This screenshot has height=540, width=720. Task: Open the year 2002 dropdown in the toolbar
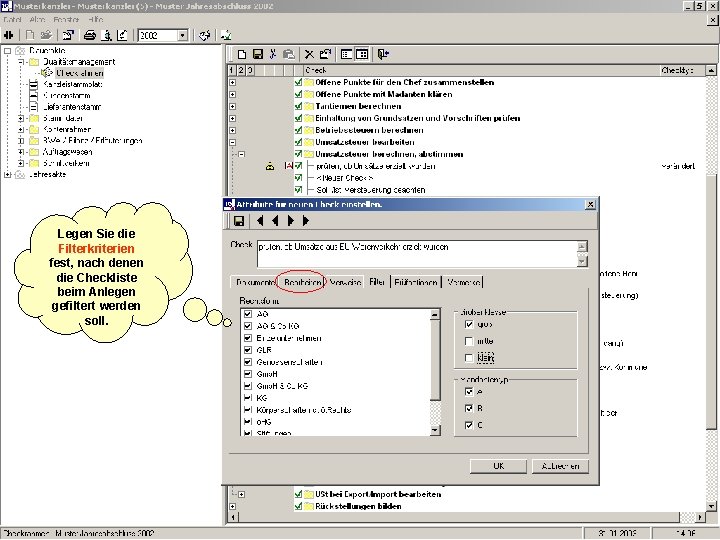tap(183, 35)
